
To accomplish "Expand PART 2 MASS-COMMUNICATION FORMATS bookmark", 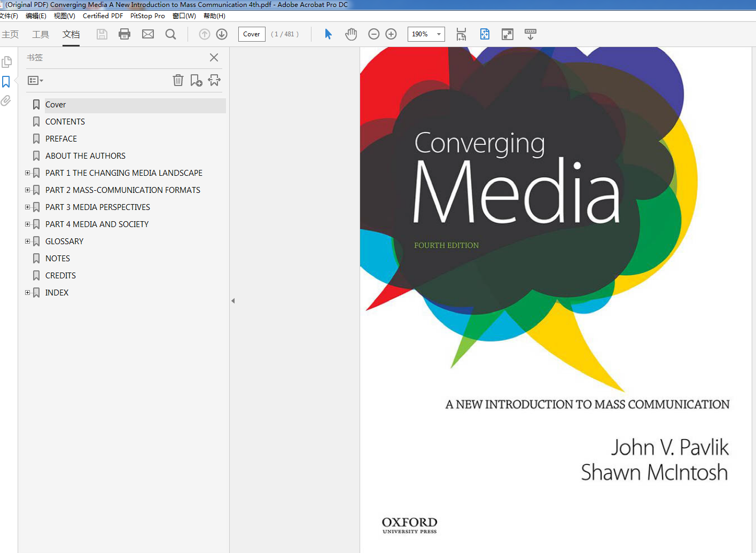I will (28, 190).
